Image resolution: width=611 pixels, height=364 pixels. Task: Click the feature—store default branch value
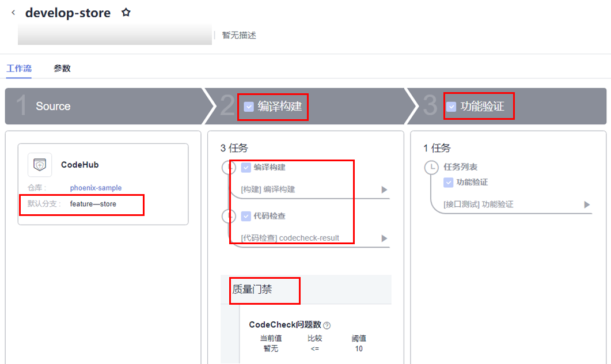93,204
